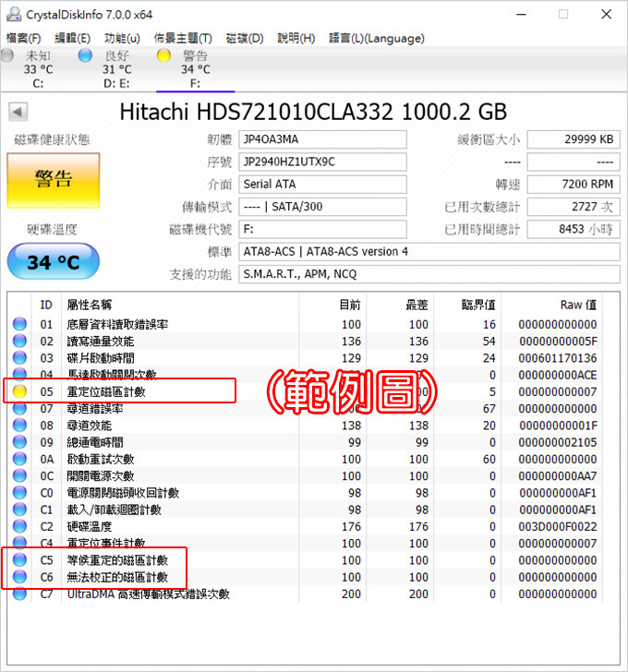Click the status orb for attribute 02

(19, 341)
